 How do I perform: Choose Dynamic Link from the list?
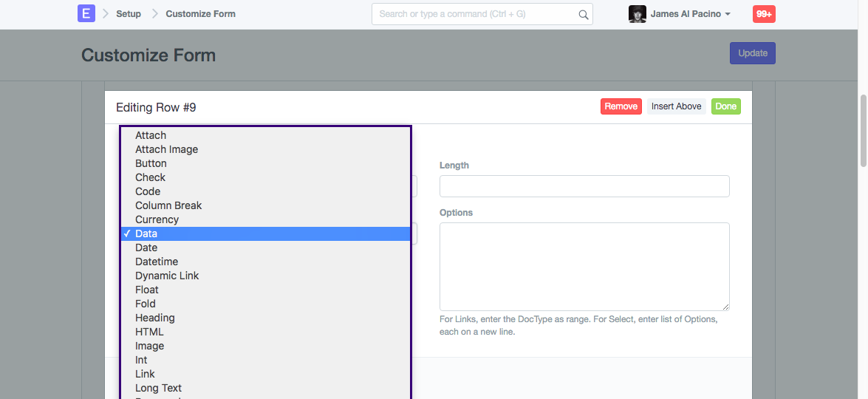tap(167, 276)
